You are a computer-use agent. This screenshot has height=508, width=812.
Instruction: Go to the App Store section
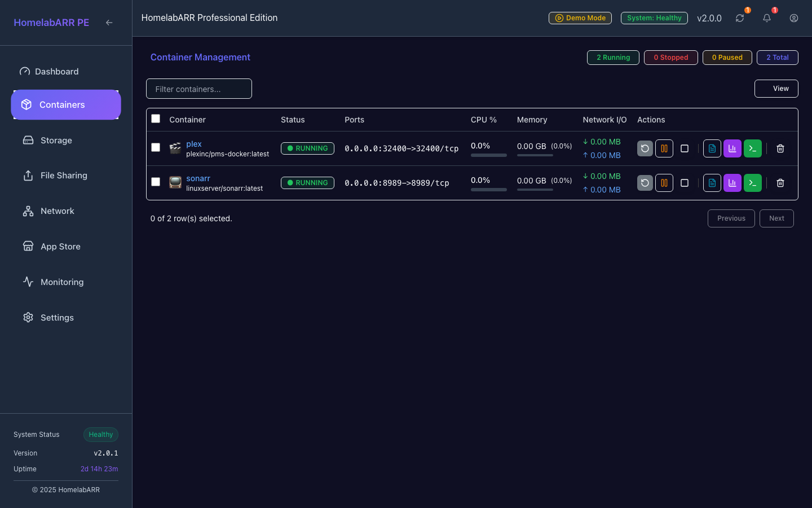pyautogui.click(x=60, y=246)
